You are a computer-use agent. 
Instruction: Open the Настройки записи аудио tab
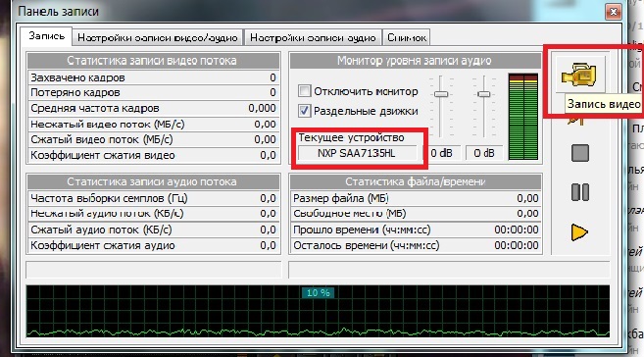313,38
